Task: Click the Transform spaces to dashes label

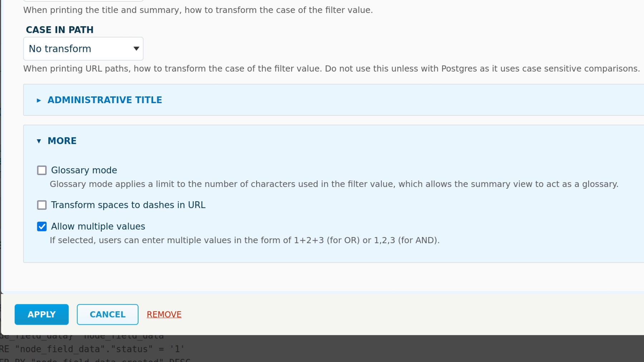Action: tap(128, 205)
